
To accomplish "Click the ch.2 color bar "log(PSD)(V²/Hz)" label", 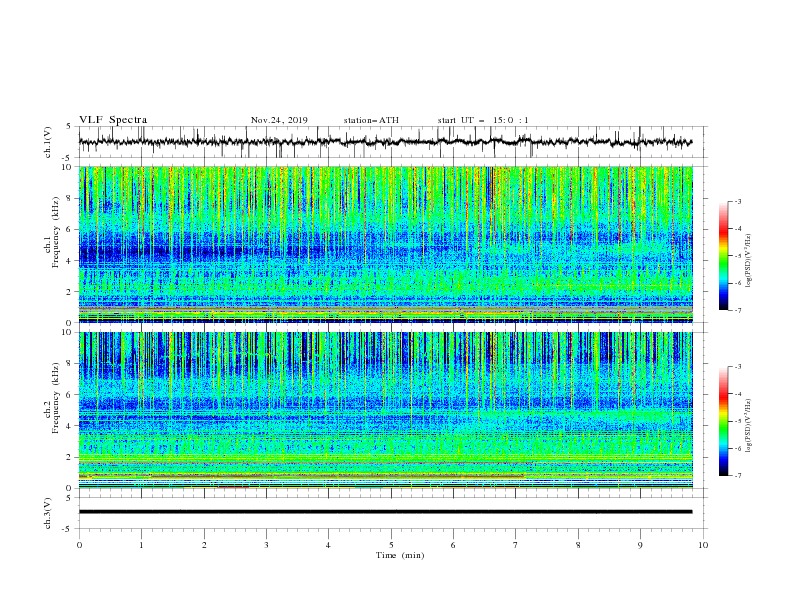I will (749, 426).
